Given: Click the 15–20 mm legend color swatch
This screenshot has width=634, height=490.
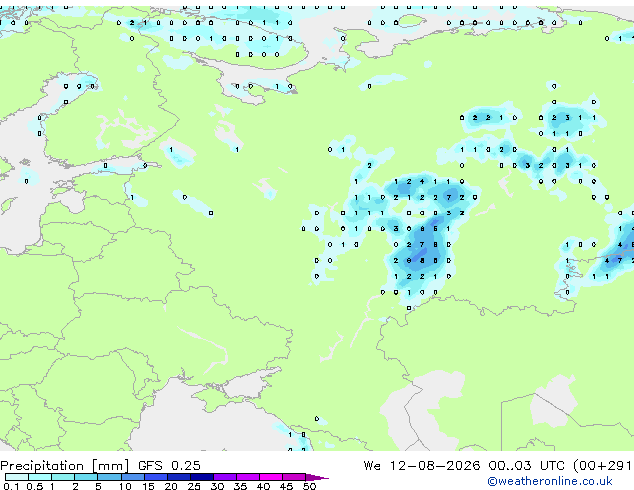Looking at the screenshot, I should pos(156,477).
